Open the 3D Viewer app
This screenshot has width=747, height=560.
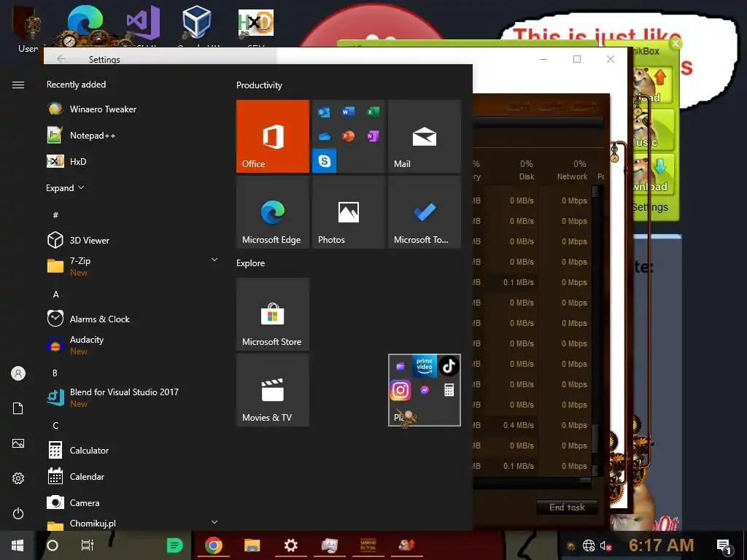[132, 240]
